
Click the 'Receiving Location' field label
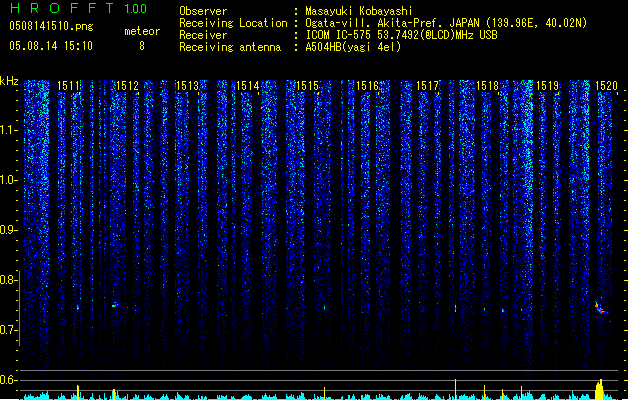pyautogui.click(x=233, y=23)
